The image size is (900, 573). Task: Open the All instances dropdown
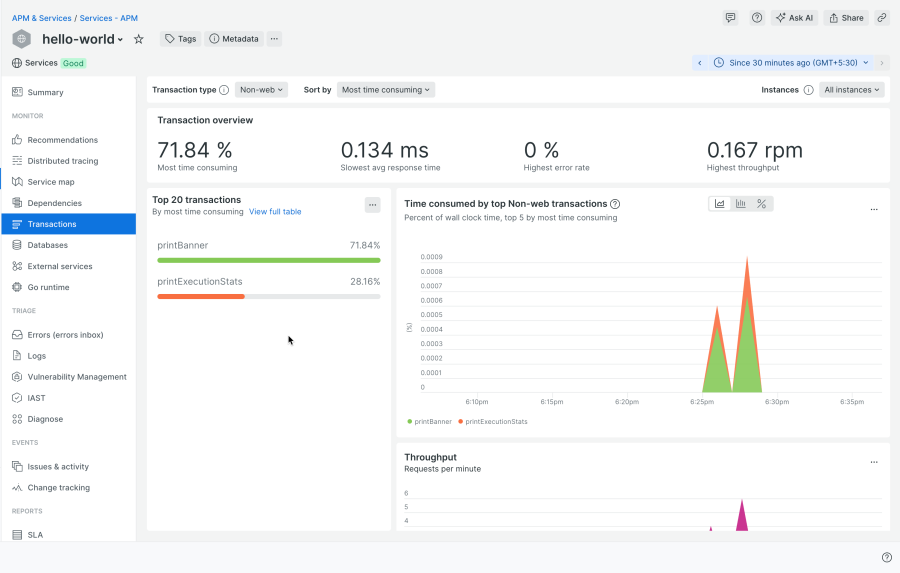point(852,90)
